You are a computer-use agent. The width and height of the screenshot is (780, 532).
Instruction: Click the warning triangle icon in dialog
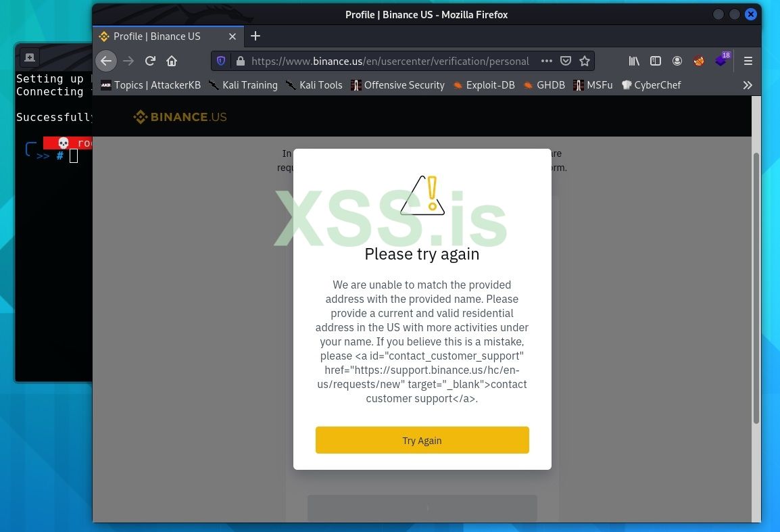point(422,195)
